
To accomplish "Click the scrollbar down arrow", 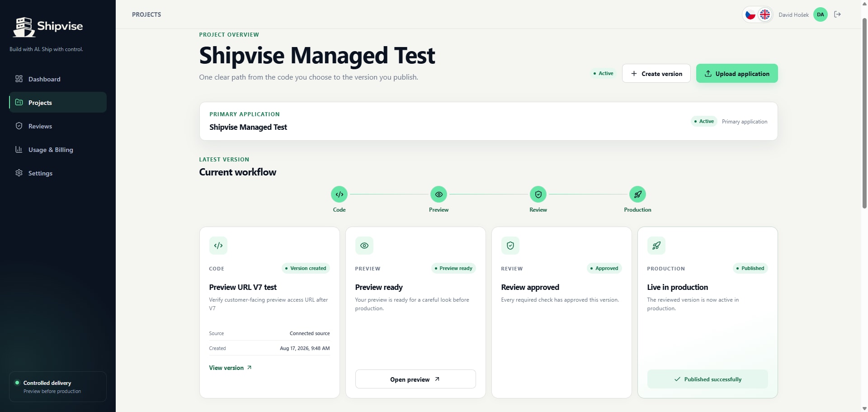I will [x=864, y=408].
